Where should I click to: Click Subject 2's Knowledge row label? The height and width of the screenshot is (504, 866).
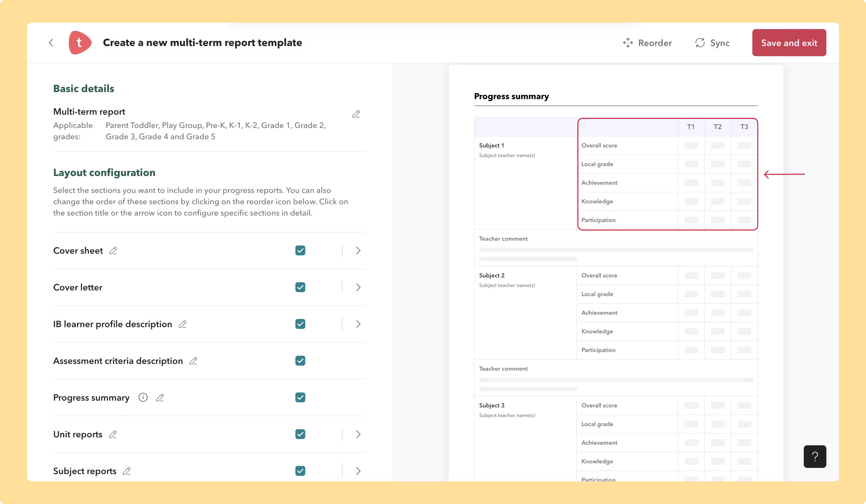pos(597,331)
